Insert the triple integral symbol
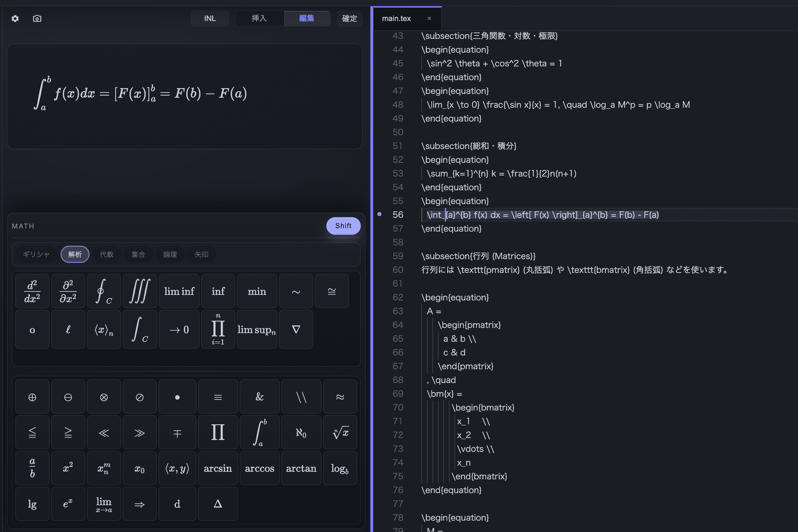The image size is (798, 532). pos(140,291)
